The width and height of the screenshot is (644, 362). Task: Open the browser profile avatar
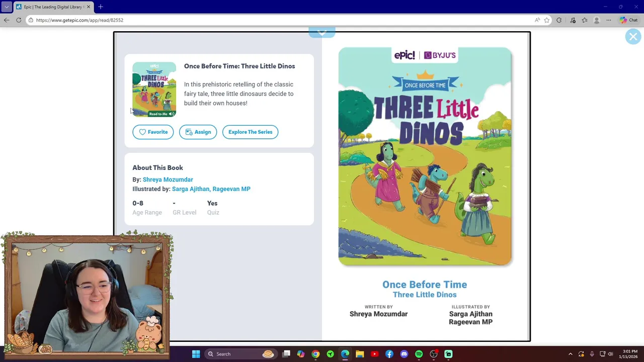coord(597,20)
